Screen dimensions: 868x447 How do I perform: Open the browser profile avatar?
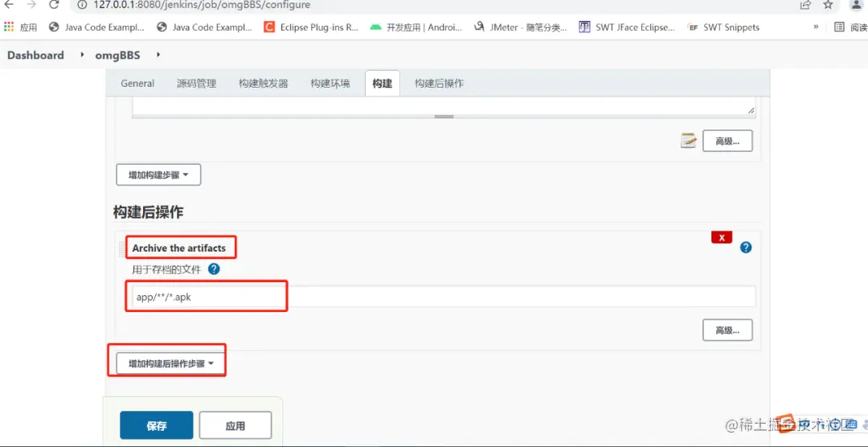click(856, 5)
